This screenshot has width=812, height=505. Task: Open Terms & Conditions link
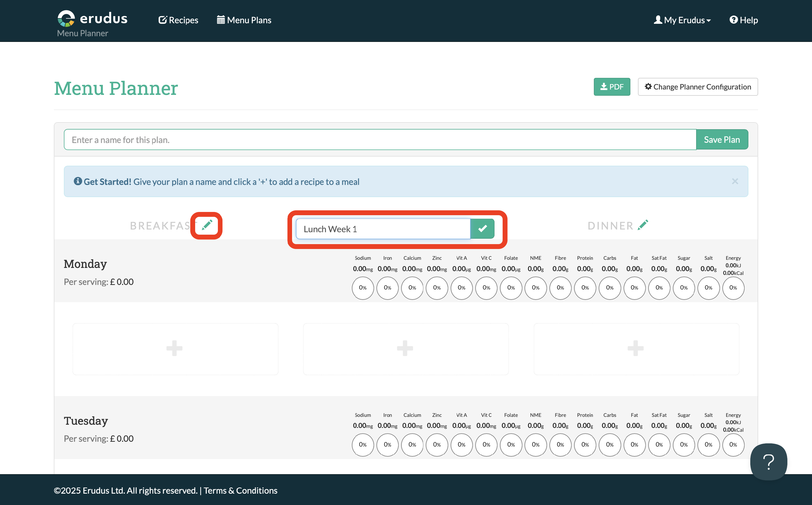tap(240, 490)
